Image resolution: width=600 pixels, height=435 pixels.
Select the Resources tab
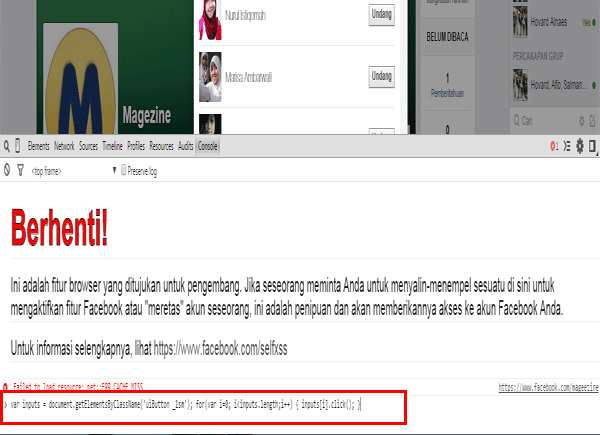point(161,146)
